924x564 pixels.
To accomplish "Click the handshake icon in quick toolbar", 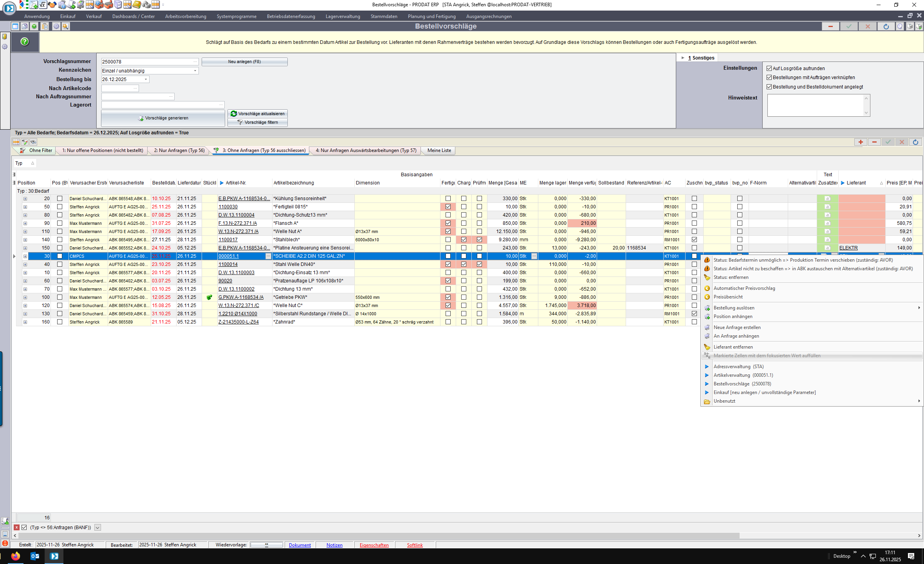I will [x=52, y=5].
